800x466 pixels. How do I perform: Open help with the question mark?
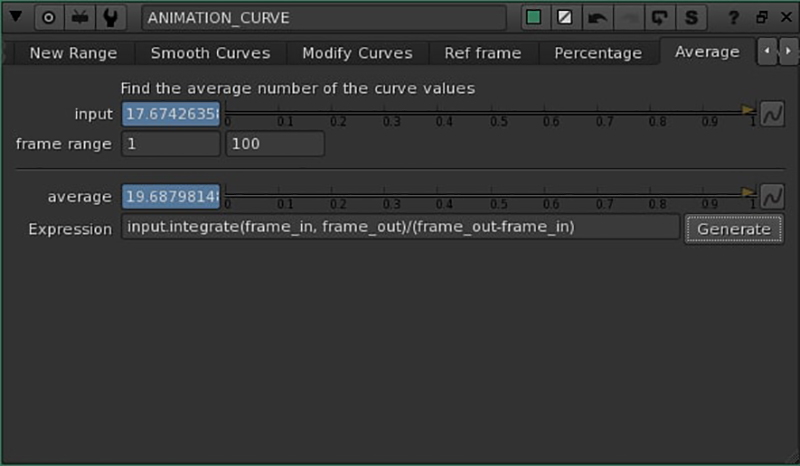tap(734, 17)
